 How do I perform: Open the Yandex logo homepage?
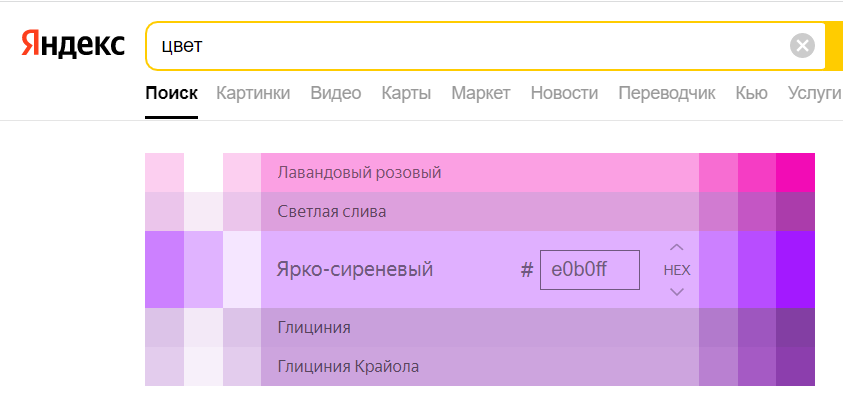73,44
